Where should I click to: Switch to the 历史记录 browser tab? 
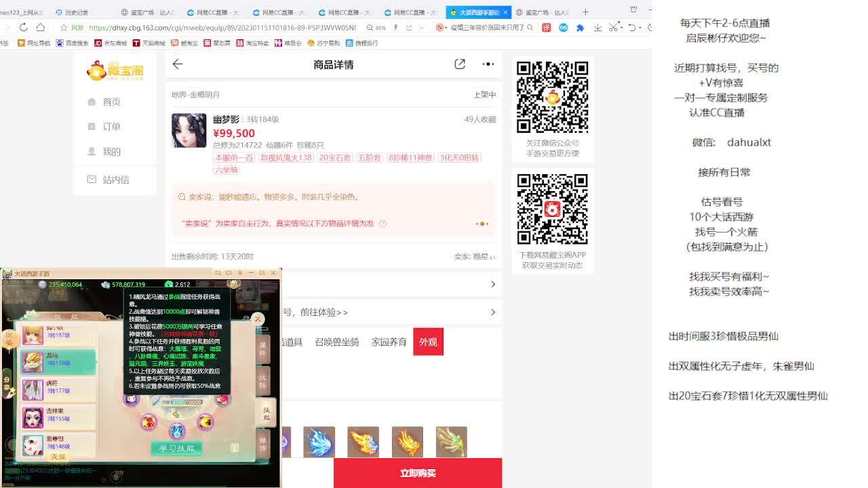click(73, 12)
